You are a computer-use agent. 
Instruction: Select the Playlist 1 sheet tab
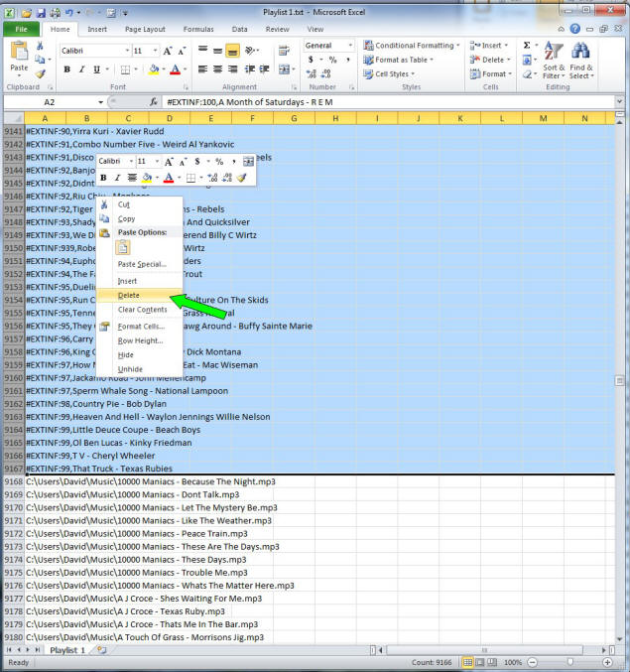(67, 650)
